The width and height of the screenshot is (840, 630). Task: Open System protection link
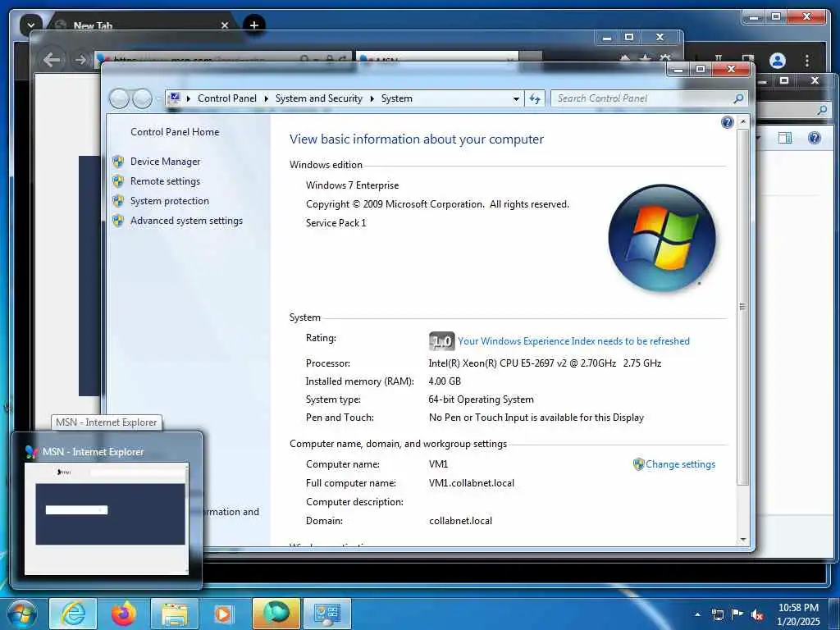169,201
